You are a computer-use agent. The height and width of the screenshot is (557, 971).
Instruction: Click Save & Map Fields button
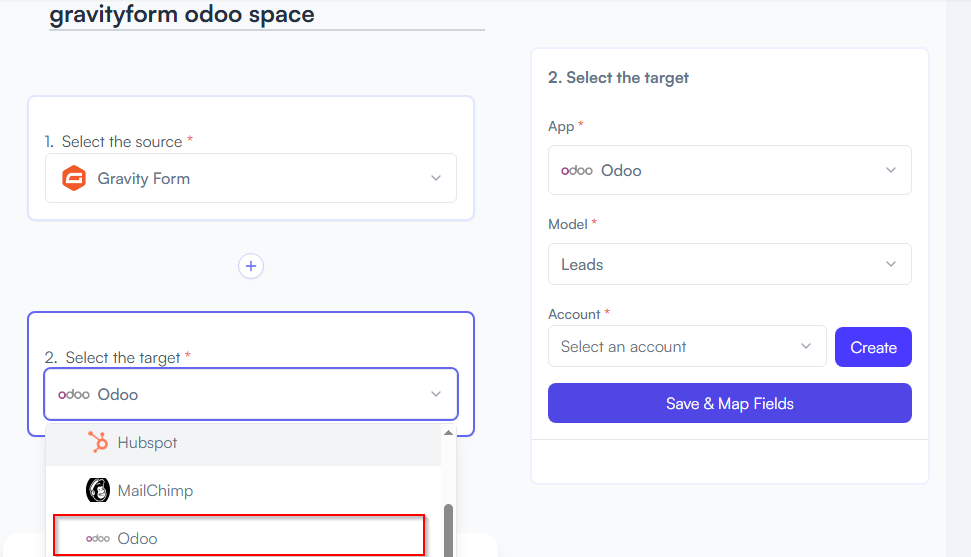point(729,403)
